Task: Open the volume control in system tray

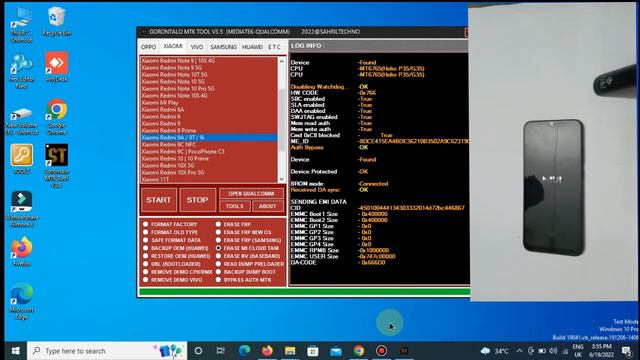Action: 553,351
